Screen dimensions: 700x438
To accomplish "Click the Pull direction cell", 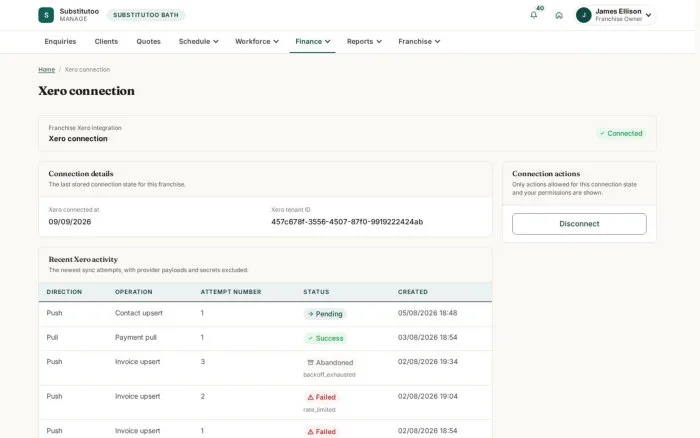I will (x=52, y=337).
